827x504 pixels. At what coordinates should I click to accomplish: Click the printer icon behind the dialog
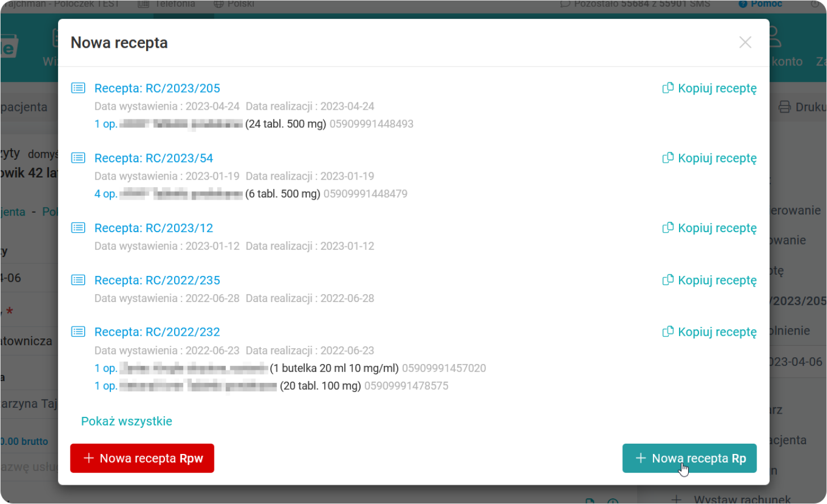[x=784, y=107]
